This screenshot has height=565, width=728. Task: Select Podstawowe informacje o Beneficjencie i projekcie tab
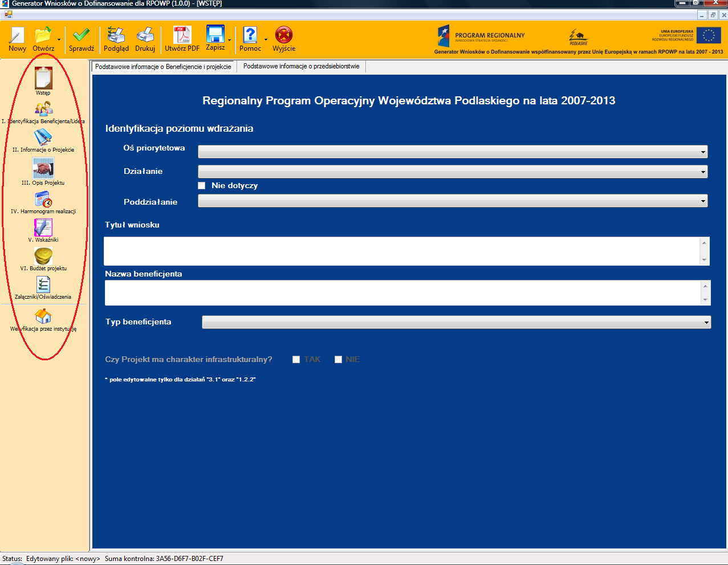(163, 67)
